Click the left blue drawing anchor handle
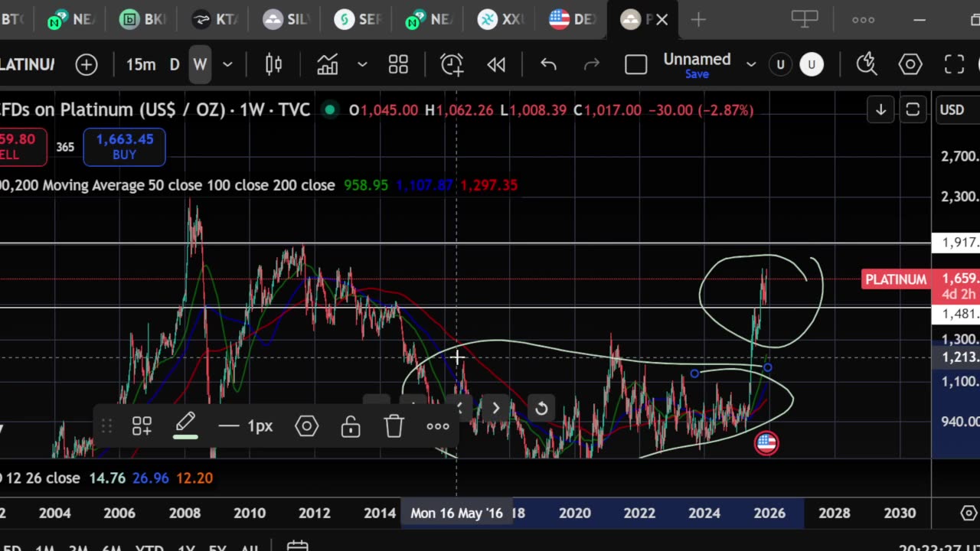The height and width of the screenshot is (551, 980). click(694, 373)
